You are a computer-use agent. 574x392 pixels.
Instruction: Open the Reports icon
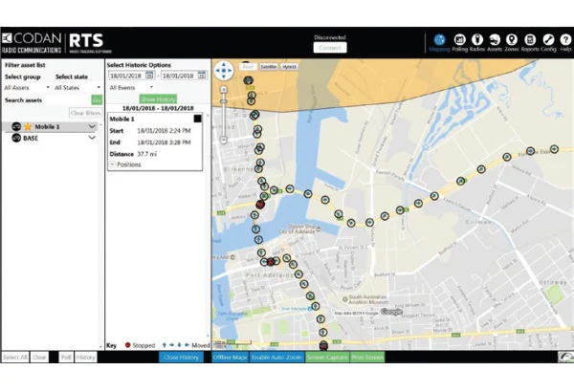(x=531, y=40)
